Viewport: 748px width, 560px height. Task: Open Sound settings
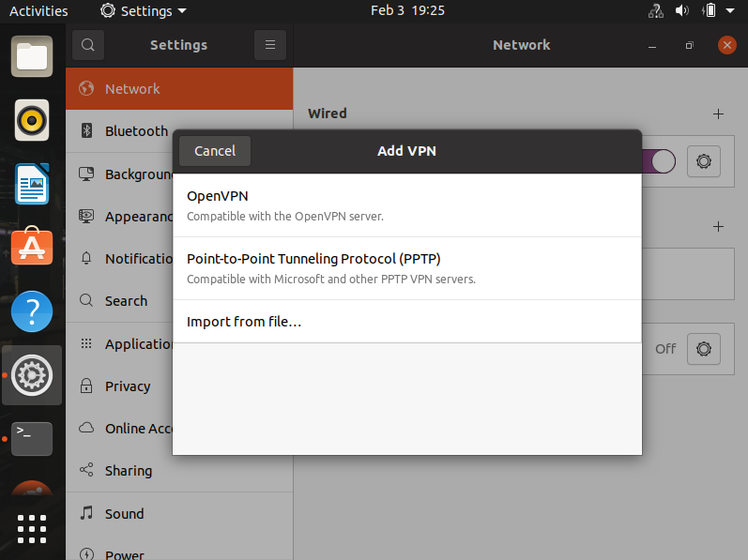click(x=179, y=514)
